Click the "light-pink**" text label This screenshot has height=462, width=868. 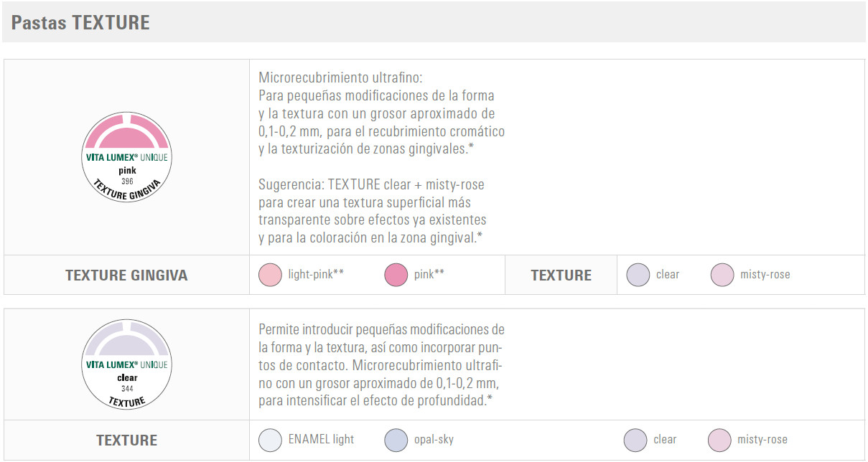coord(316,275)
